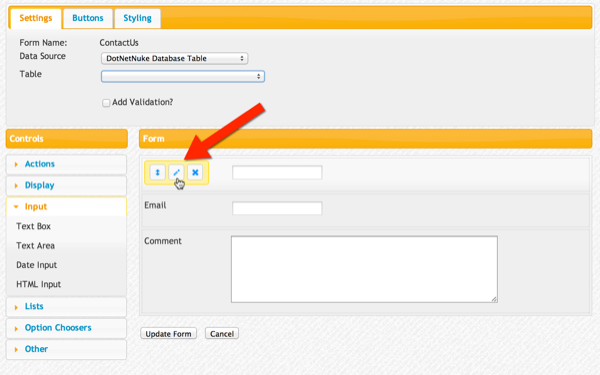The width and height of the screenshot is (600, 375).
Task: Expand the Other controls section
Action: pos(66,349)
